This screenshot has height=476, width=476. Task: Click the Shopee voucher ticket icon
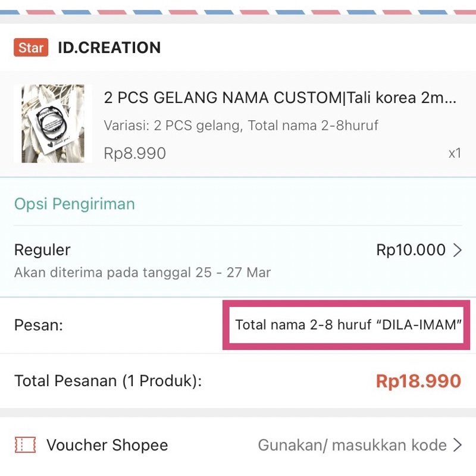click(x=25, y=445)
